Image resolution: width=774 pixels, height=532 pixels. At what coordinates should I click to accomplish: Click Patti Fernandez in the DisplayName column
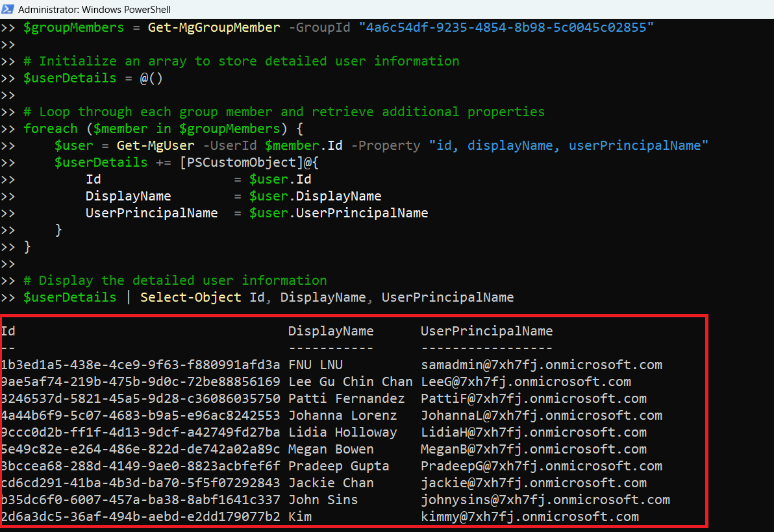click(346, 398)
